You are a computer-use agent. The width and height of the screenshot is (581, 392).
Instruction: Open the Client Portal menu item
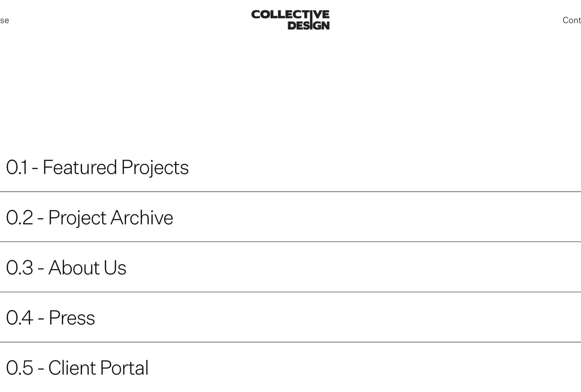(x=77, y=368)
